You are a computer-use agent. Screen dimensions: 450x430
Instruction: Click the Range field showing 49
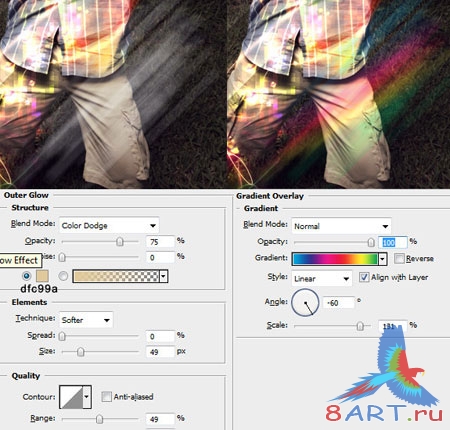click(x=160, y=419)
